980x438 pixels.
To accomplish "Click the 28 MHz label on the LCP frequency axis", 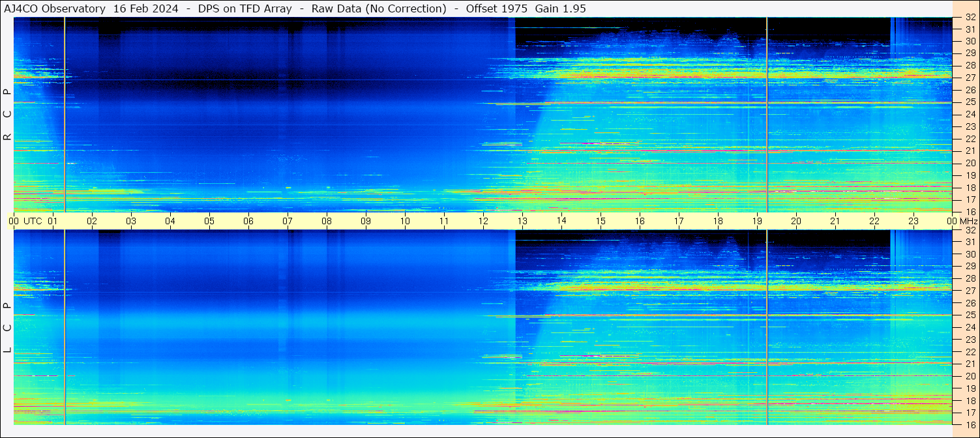I will point(970,279).
